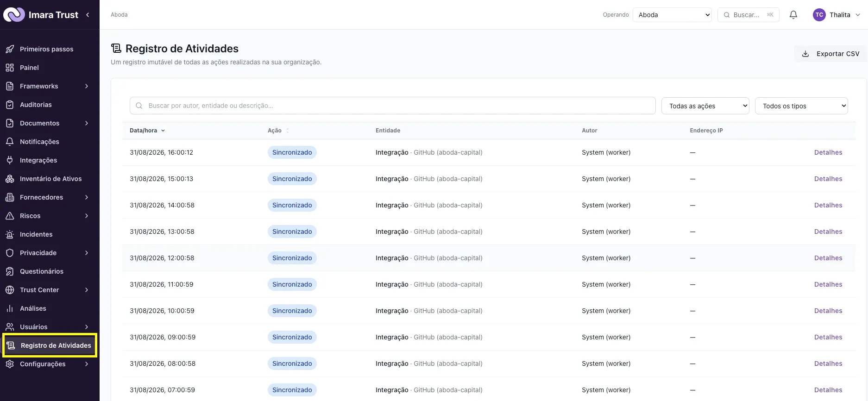Open the Incidentes siren icon

tap(10, 234)
